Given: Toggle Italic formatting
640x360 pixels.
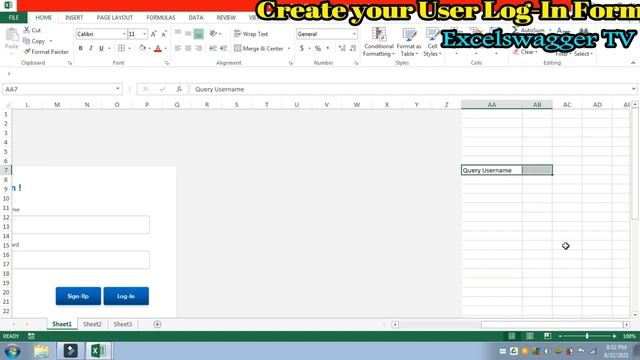Looking at the screenshot, I should 91,48.
